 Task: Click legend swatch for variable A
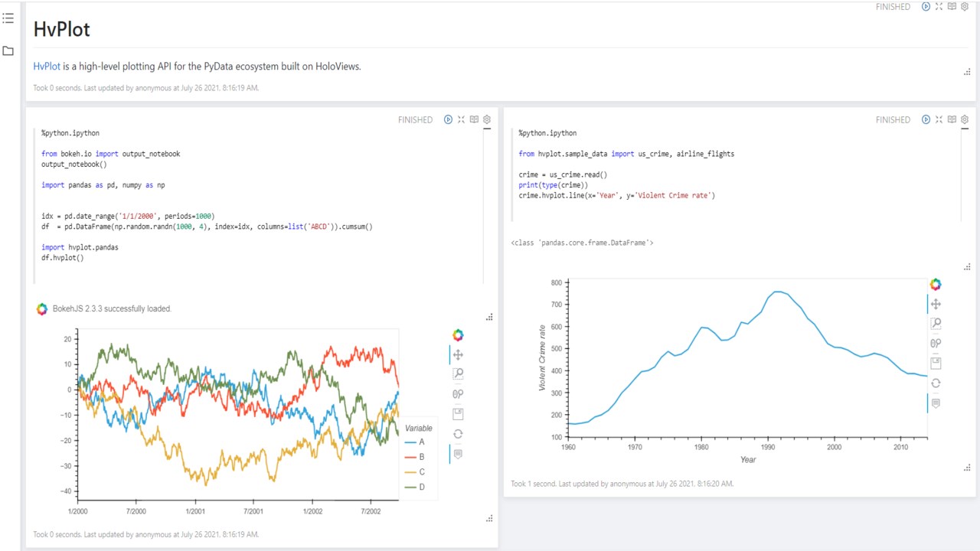pos(410,442)
